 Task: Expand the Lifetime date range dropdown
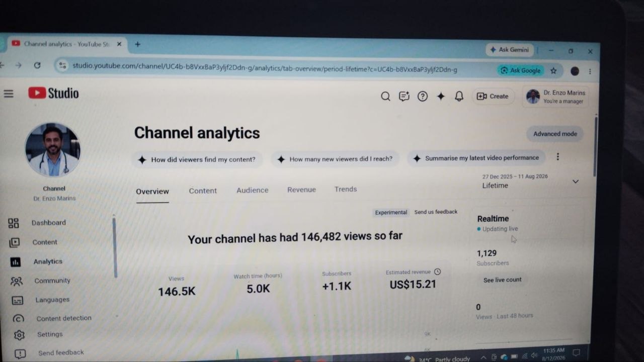tap(531, 181)
